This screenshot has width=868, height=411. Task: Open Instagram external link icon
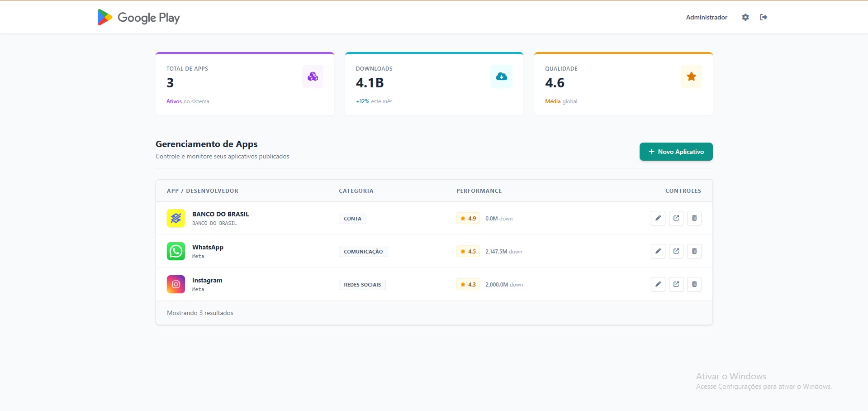[x=676, y=284]
